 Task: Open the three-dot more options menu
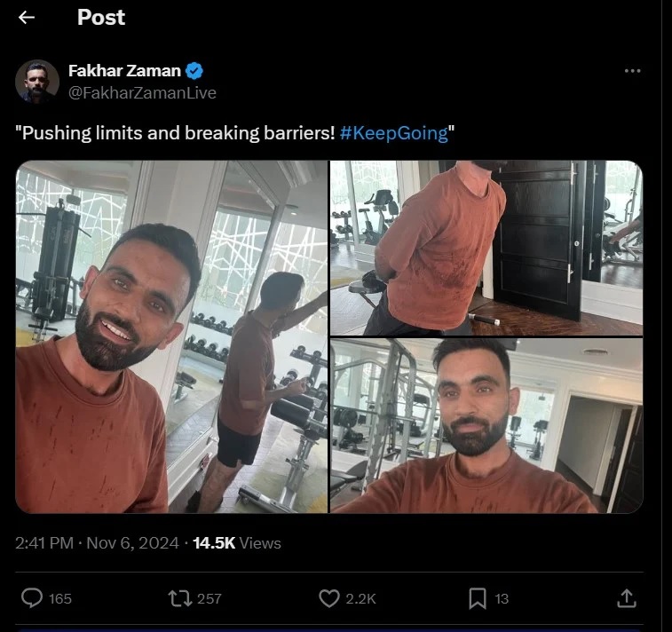tap(632, 71)
